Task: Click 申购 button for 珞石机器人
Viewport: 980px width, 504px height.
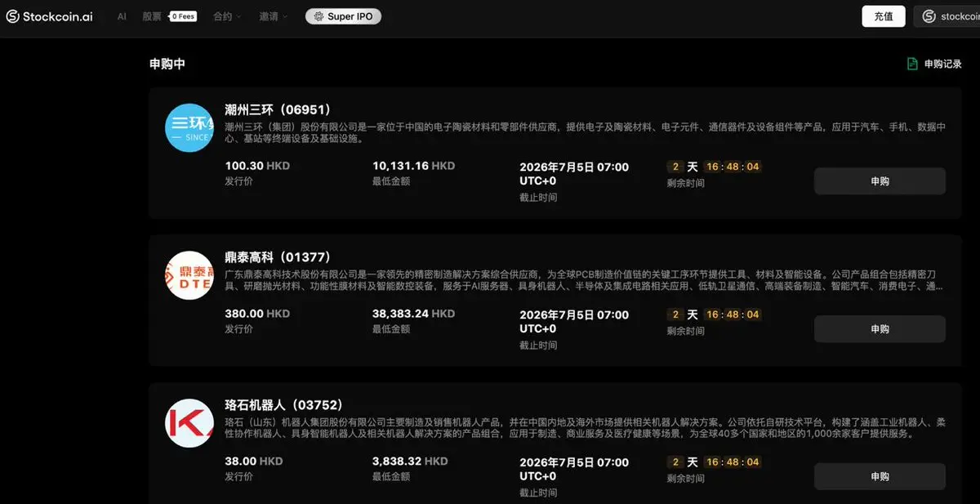Action: pos(880,476)
